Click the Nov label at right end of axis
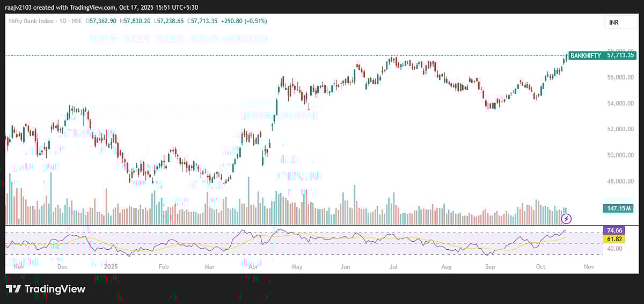644x304 pixels. pyautogui.click(x=588, y=266)
